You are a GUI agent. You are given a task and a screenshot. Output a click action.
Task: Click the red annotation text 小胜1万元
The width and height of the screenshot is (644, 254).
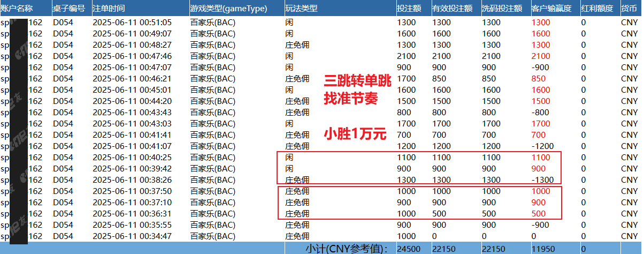tap(355, 135)
